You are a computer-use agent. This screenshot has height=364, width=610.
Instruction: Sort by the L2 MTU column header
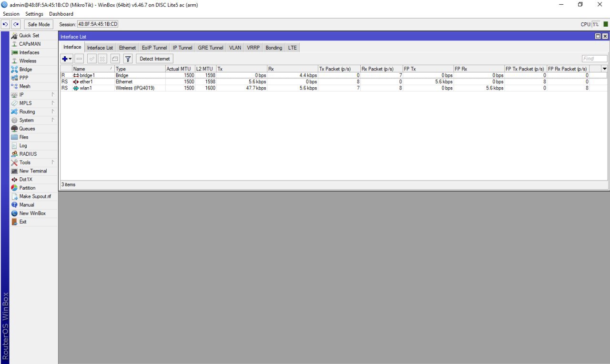[x=205, y=69]
